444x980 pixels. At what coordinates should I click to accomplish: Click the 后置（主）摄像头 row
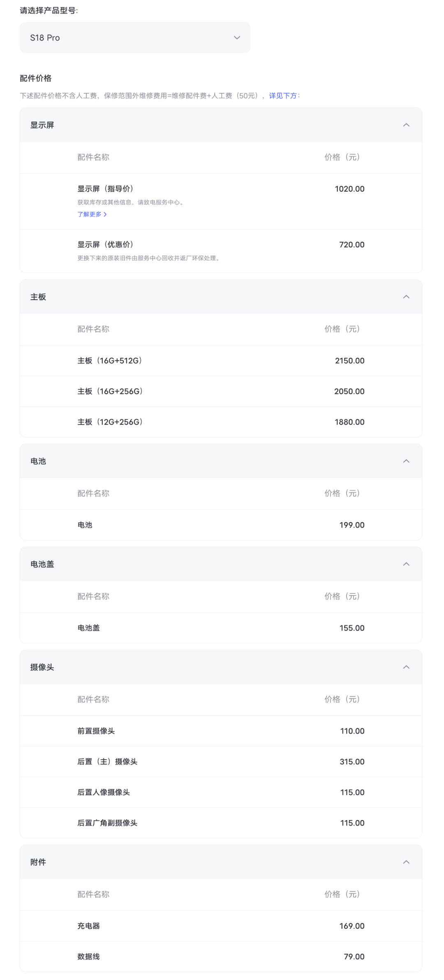tap(221, 762)
